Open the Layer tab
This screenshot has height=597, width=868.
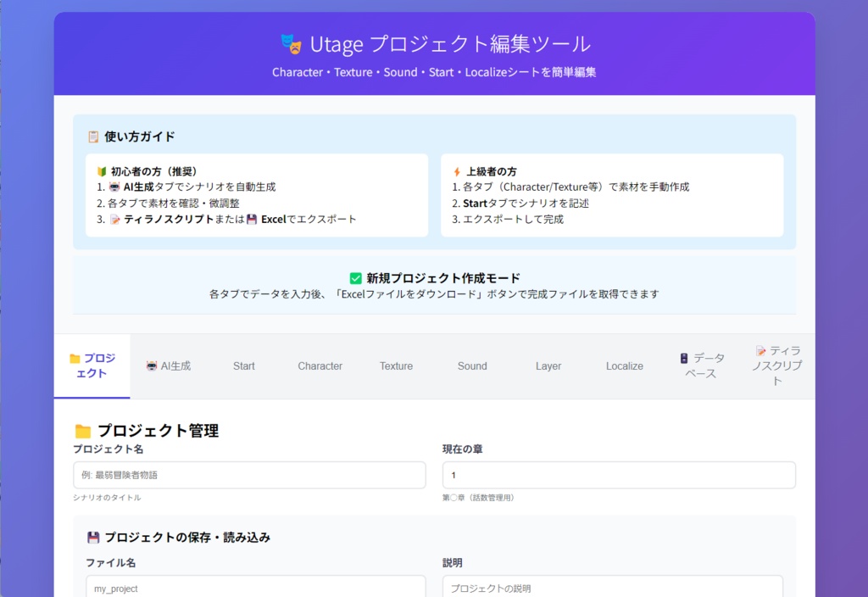[548, 366]
